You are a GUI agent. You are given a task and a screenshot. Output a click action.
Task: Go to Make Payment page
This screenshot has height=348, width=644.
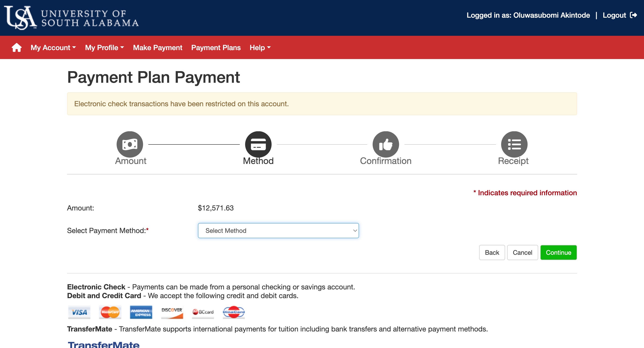[x=157, y=47]
